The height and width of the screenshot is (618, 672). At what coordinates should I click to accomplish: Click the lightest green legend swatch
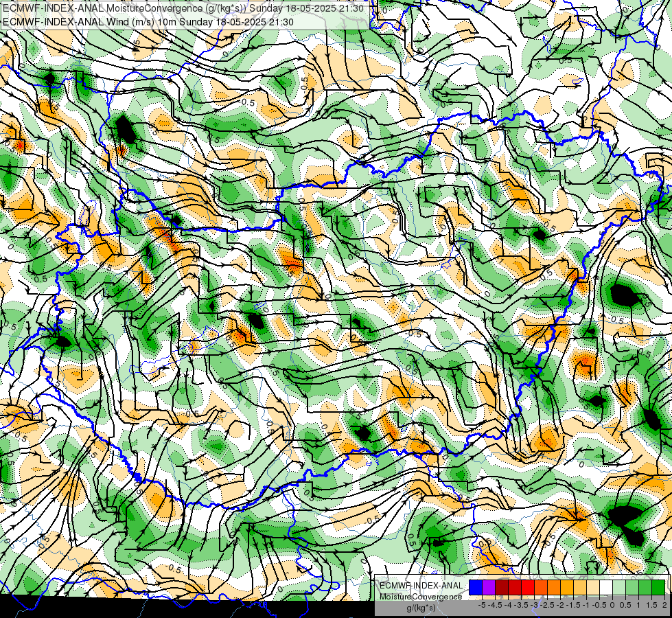pos(619,588)
